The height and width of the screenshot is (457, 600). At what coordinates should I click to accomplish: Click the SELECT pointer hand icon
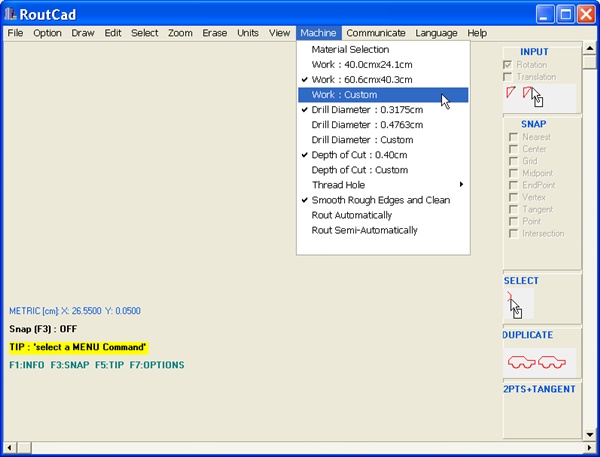tap(514, 305)
